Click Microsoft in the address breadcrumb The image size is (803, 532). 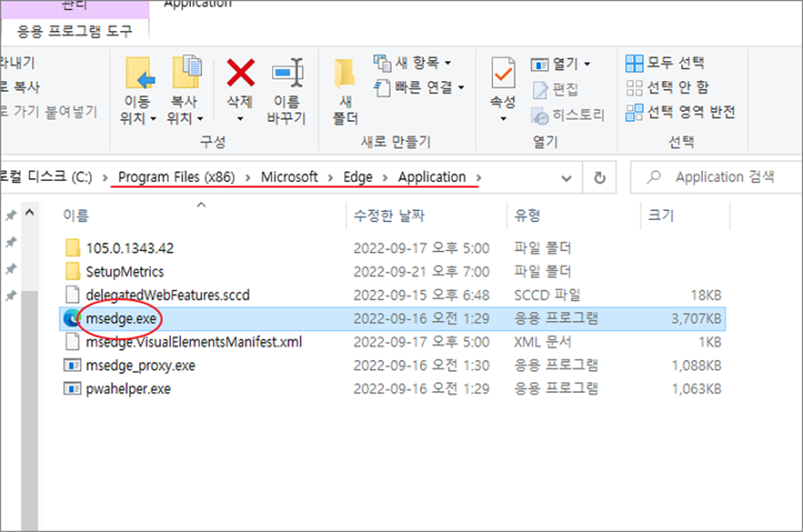click(289, 177)
